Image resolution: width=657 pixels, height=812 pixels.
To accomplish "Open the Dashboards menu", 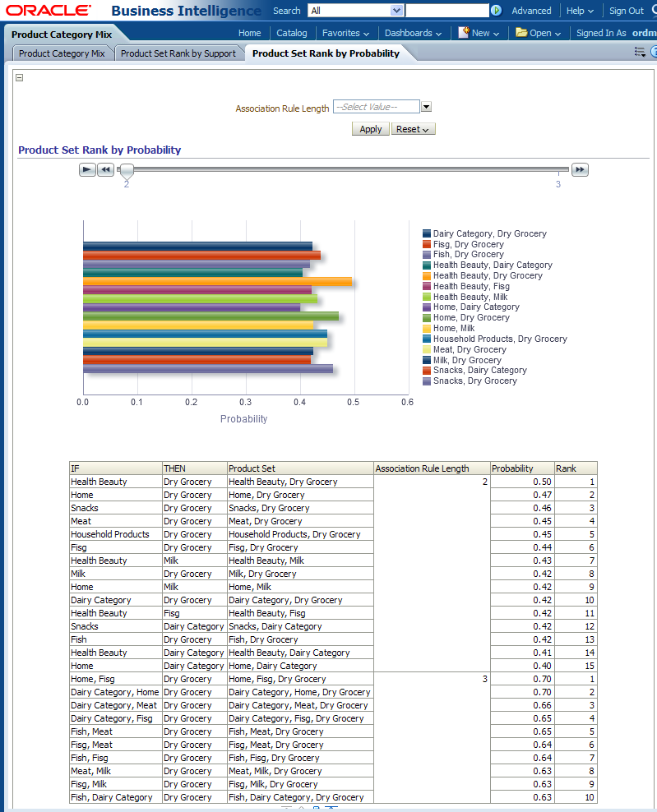I will point(413,33).
